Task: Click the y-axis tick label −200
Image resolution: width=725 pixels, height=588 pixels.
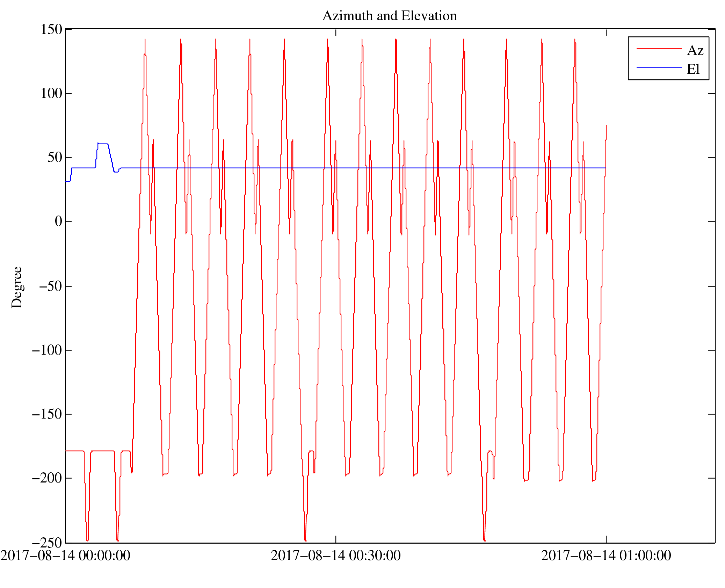Action: (47, 478)
